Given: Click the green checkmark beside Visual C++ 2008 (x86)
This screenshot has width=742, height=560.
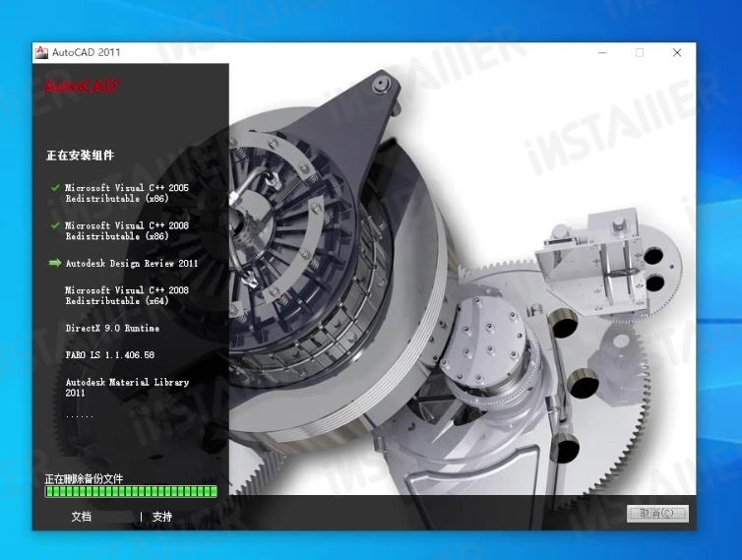Looking at the screenshot, I should pos(55,225).
